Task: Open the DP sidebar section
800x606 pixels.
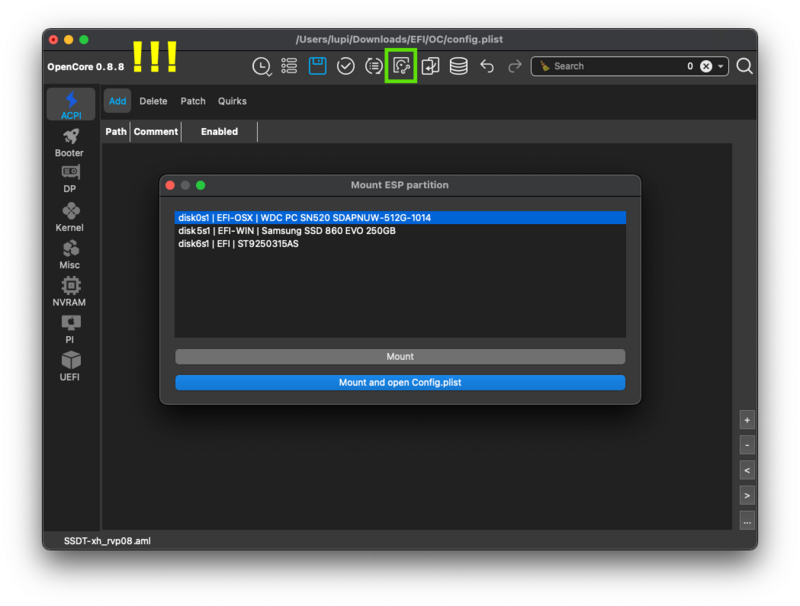Action: pyautogui.click(x=70, y=180)
